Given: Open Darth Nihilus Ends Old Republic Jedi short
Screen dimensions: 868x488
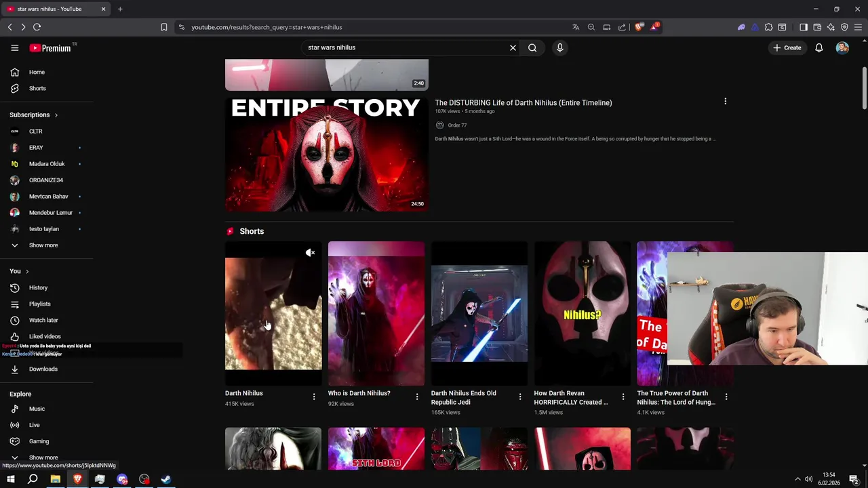Looking at the screenshot, I should pos(479,313).
